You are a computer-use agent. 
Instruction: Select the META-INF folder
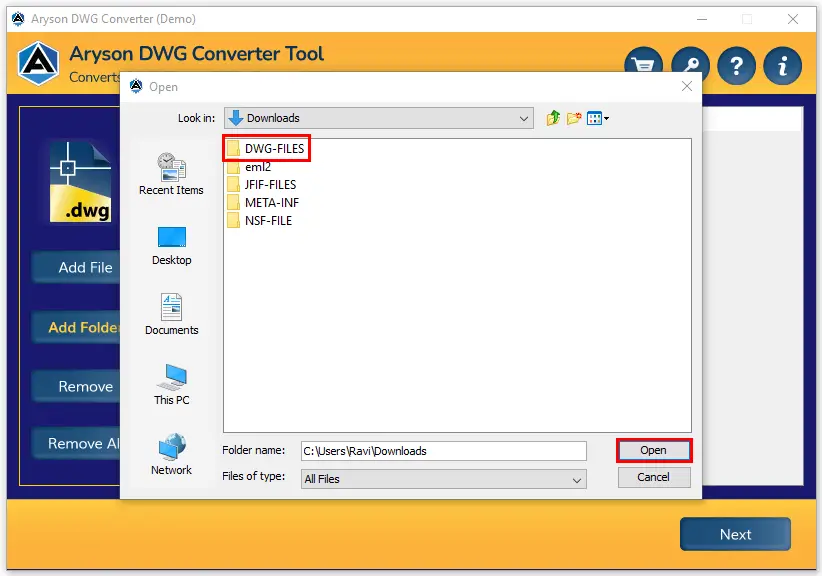pyautogui.click(x=263, y=202)
